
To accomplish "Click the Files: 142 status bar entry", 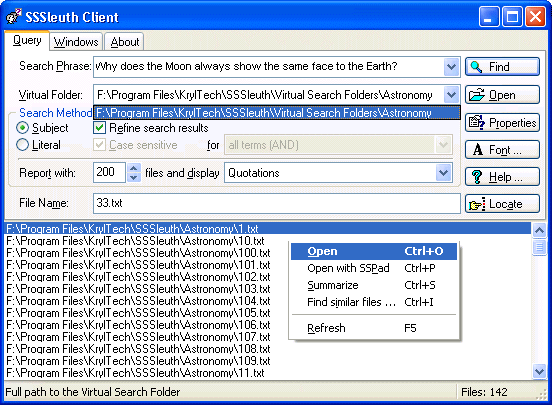I will tap(484, 392).
